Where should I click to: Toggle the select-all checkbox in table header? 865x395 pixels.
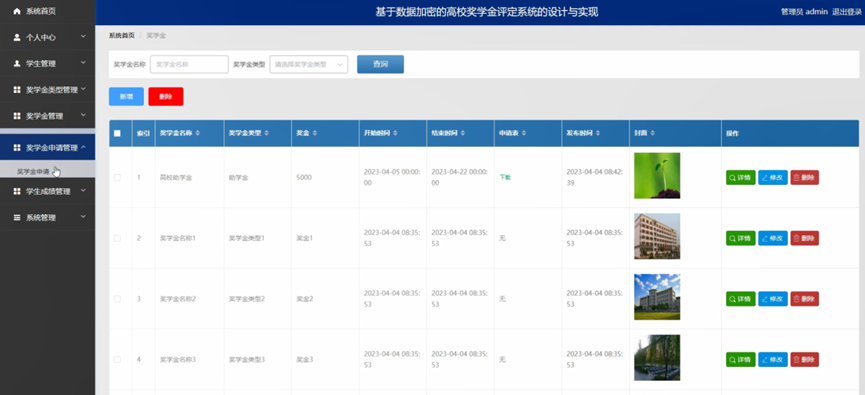pyautogui.click(x=117, y=133)
